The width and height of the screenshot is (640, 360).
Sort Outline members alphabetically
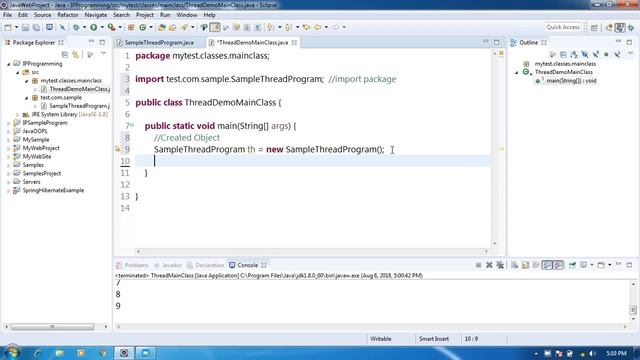pyautogui.click(x=574, y=54)
